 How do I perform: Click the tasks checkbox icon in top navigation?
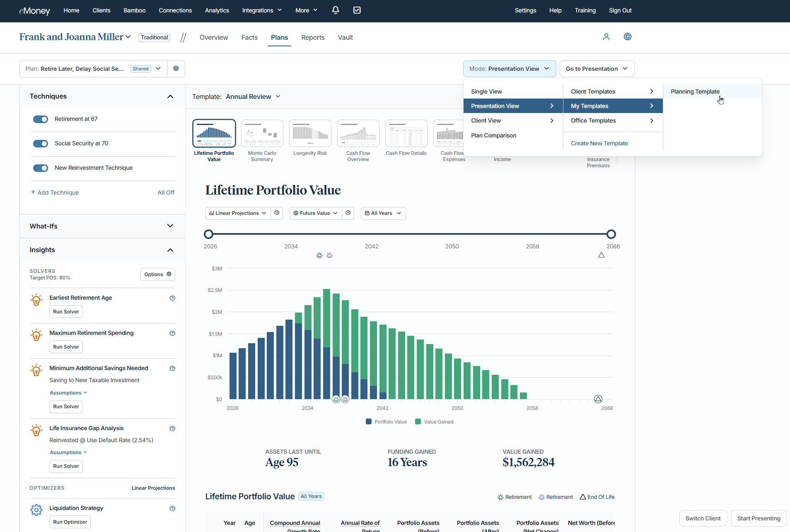point(357,10)
